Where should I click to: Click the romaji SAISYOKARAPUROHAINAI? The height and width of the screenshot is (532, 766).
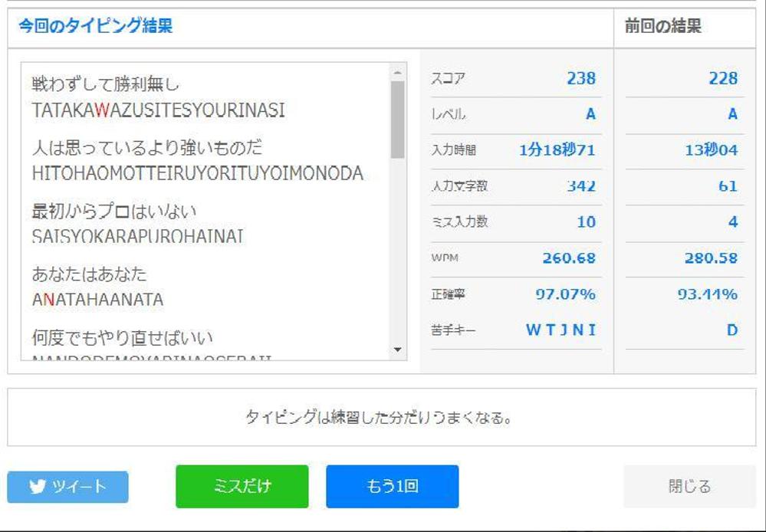138,236
